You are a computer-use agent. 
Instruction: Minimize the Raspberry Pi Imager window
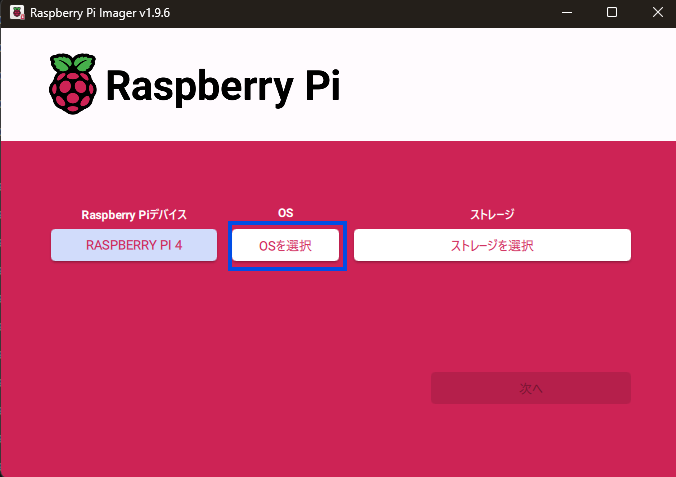566,13
